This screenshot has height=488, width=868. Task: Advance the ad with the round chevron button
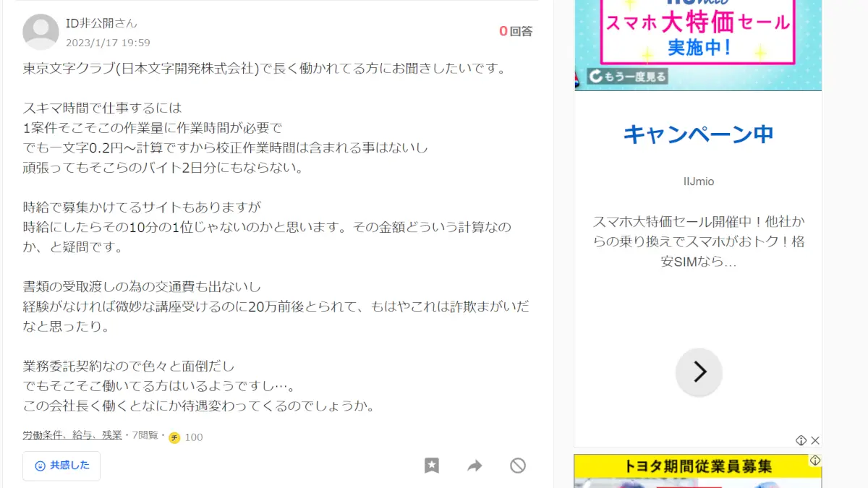click(x=699, y=372)
